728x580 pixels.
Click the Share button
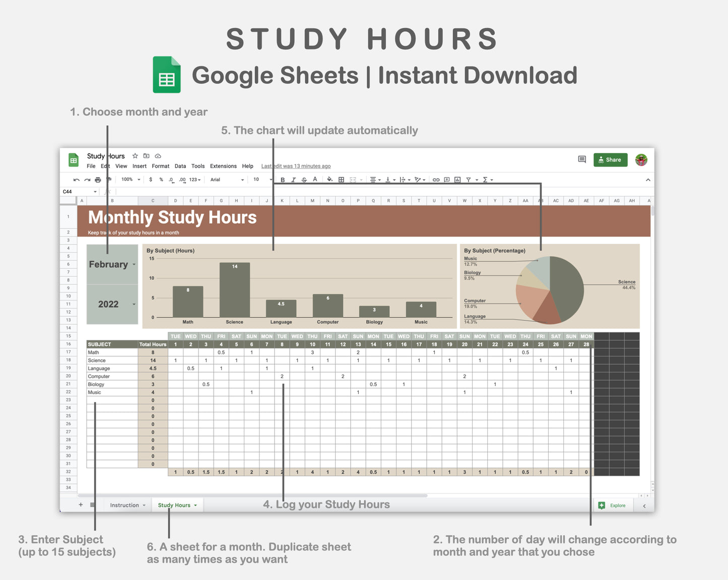(610, 160)
